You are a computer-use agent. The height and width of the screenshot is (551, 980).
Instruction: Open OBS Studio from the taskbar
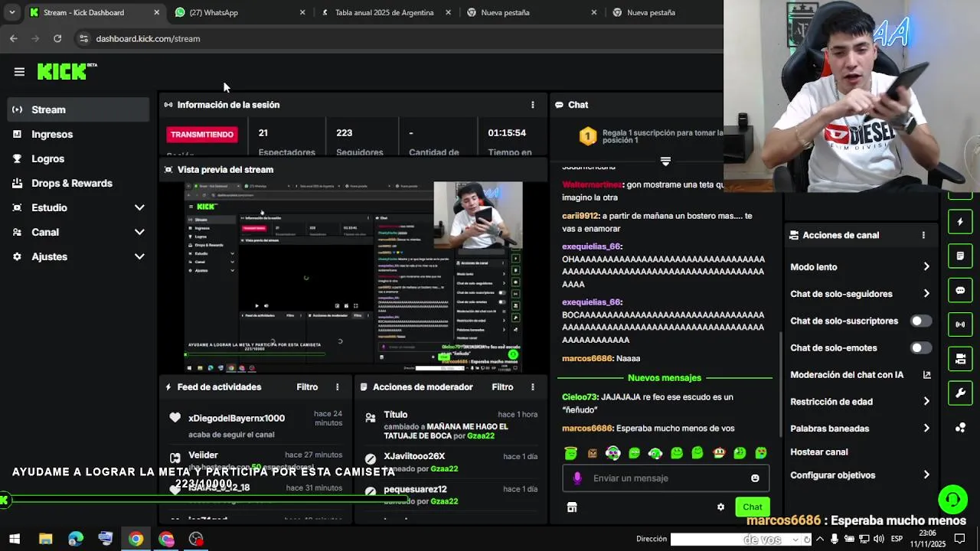pos(196,539)
